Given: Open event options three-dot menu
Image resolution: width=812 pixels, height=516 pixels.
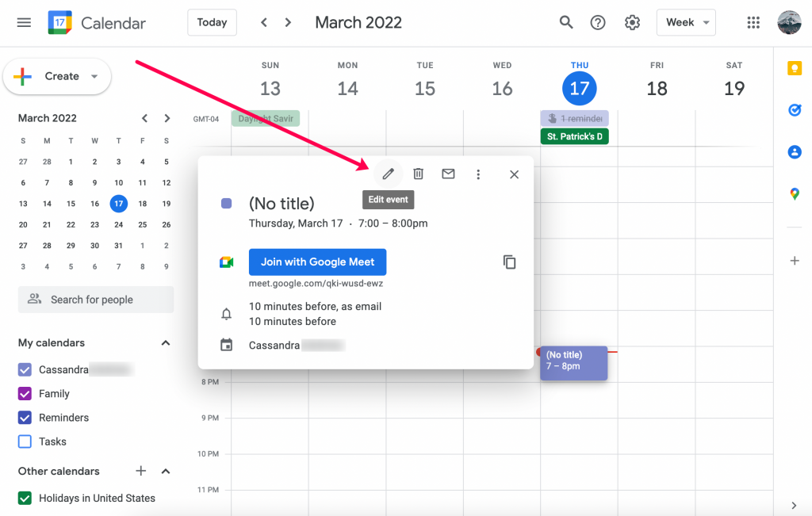Looking at the screenshot, I should click(x=478, y=174).
